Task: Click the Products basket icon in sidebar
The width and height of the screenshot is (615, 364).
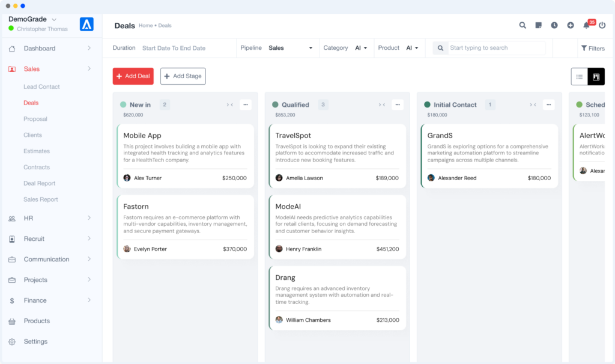Action: [12, 321]
